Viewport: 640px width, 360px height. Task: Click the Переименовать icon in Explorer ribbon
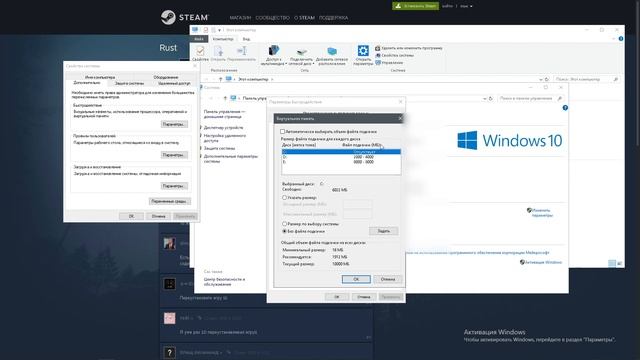[x=242, y=51]
